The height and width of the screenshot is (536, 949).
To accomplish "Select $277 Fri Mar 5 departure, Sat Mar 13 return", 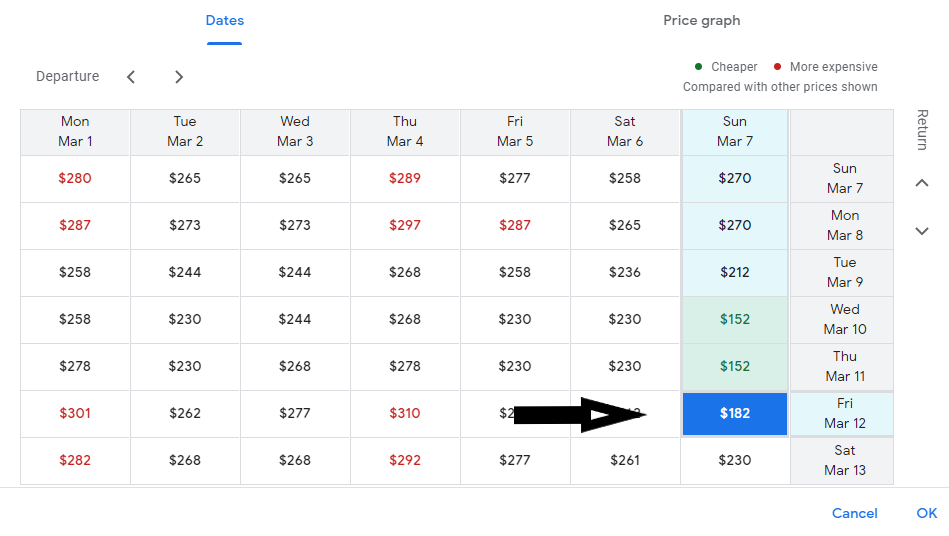I will [515, 460].
